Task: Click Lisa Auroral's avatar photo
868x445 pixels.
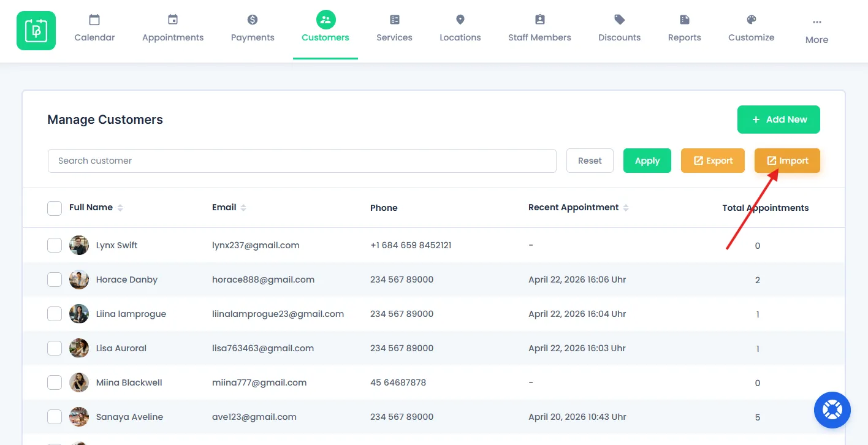Action: (79, 348)
